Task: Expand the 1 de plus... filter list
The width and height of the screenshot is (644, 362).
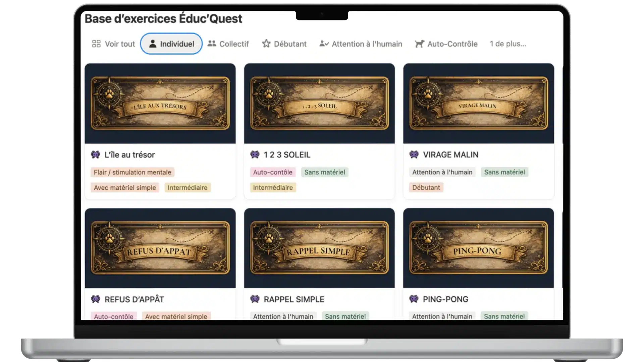Action: click(507, 43)
